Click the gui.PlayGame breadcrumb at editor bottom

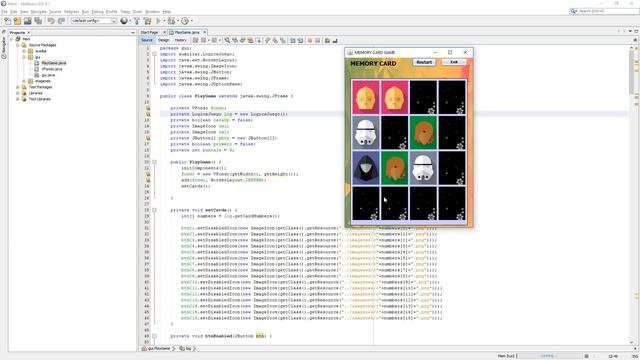159,349
